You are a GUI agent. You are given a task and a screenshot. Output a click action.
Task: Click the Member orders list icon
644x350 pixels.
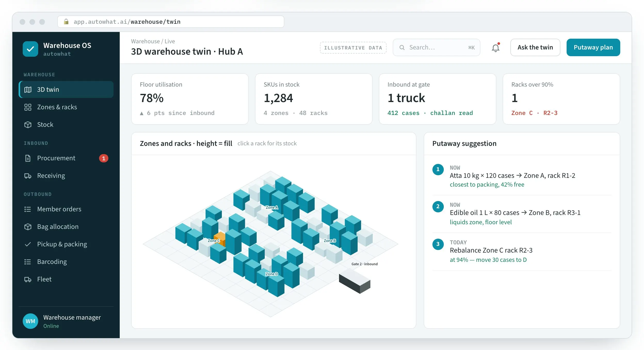click(x=28, y=209)
